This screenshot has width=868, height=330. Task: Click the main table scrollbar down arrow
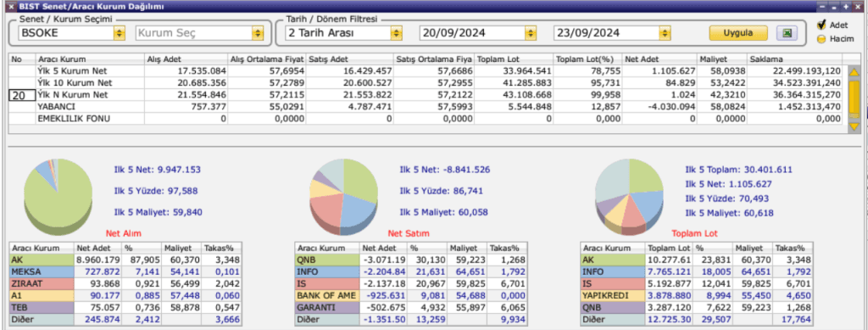click(854, 126)
